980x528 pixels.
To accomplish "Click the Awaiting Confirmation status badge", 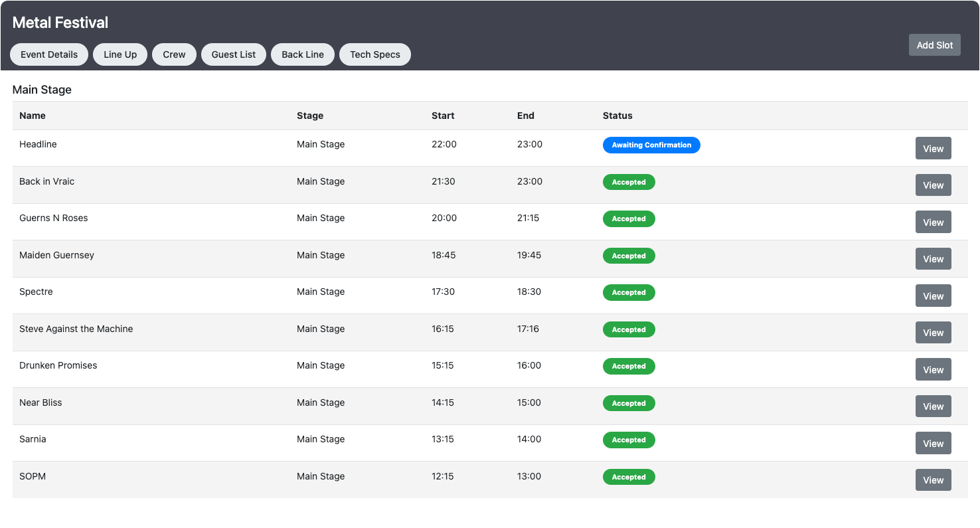I will 651,145.
